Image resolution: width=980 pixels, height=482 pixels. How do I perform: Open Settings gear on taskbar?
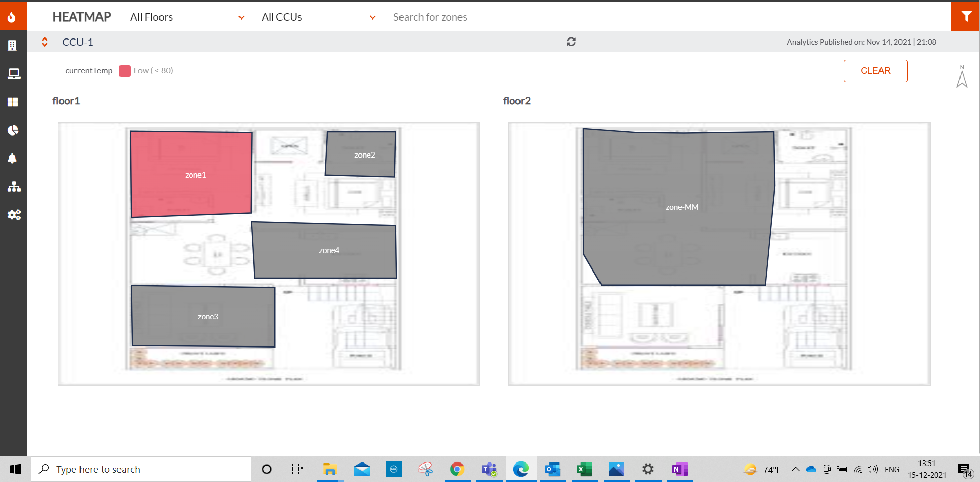648,469
